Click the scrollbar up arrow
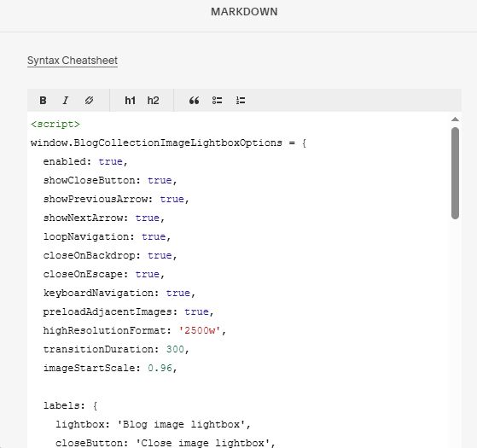The width and height of the screenshot is (477, 448). pyautogui.click(x=455, y=119)
